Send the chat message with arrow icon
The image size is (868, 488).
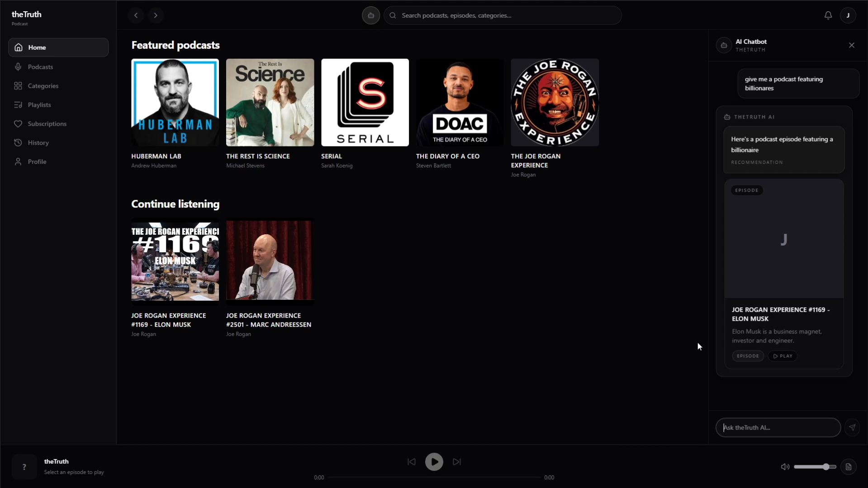click(852, 427)
